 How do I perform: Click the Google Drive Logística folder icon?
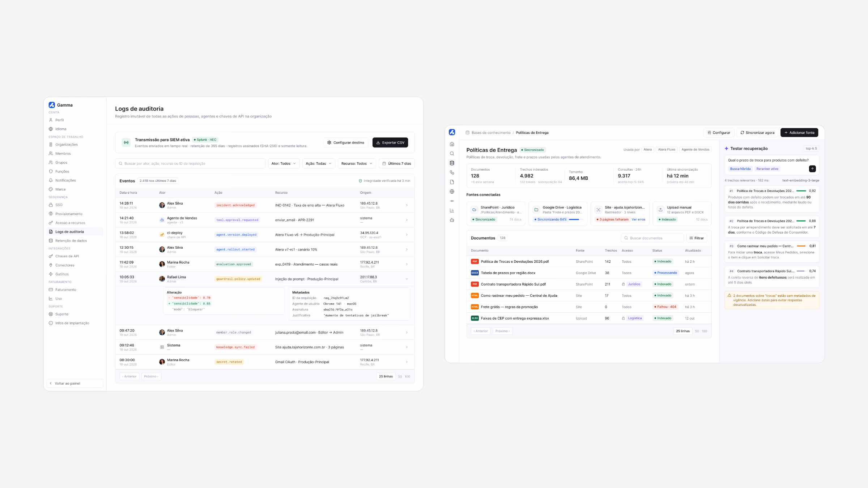point(536,210)
